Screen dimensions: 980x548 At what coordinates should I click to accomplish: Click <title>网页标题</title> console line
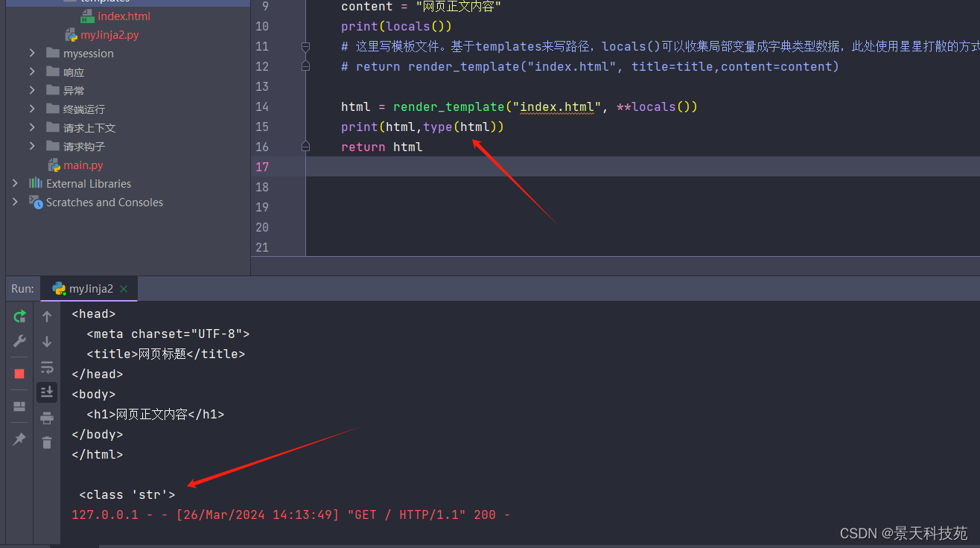tap(165, 354)
